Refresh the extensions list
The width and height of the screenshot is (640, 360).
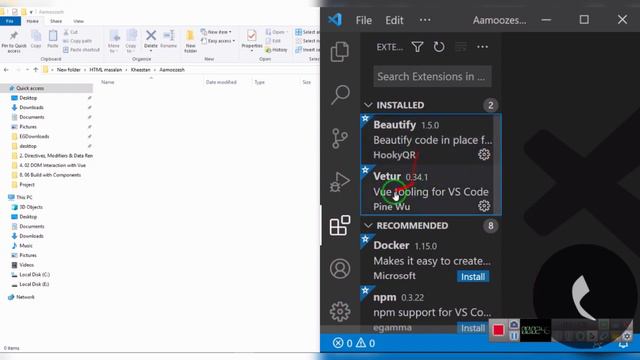439,47
